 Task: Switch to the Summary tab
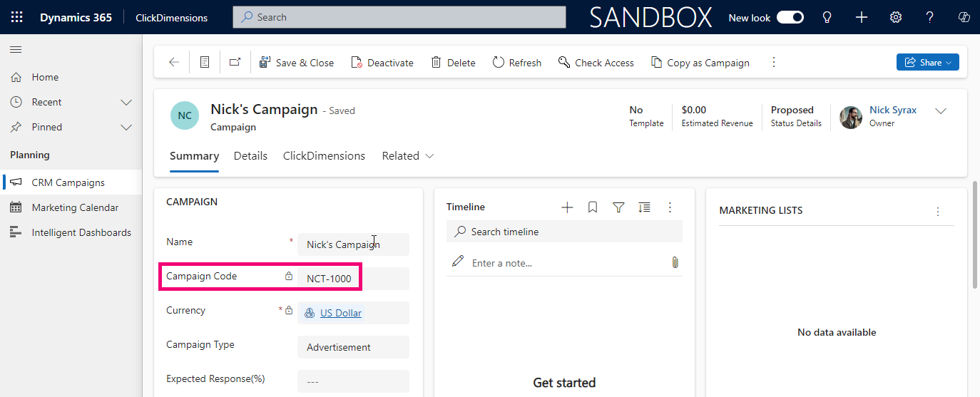pyautogui.click(x=194, y=156)
